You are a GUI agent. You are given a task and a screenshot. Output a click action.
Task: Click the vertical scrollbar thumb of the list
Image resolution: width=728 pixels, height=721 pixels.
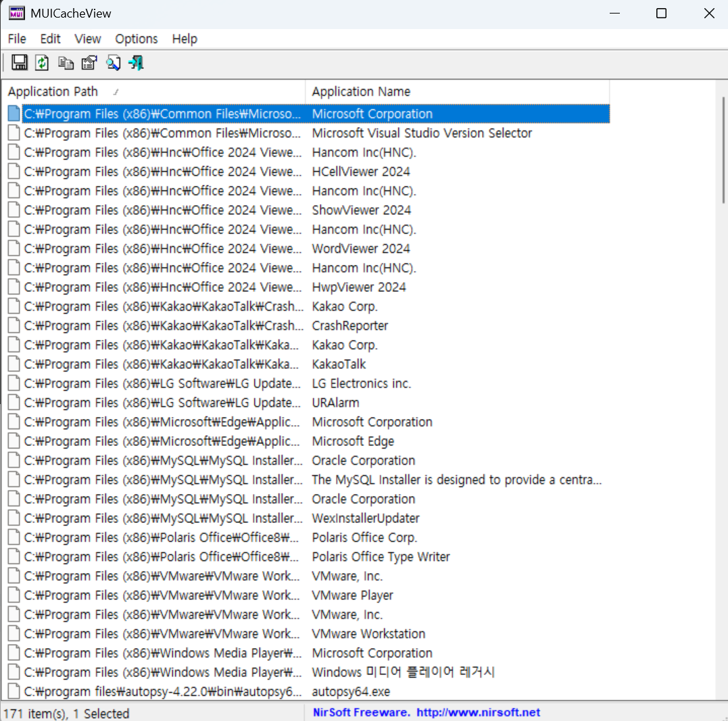(723, 150)
